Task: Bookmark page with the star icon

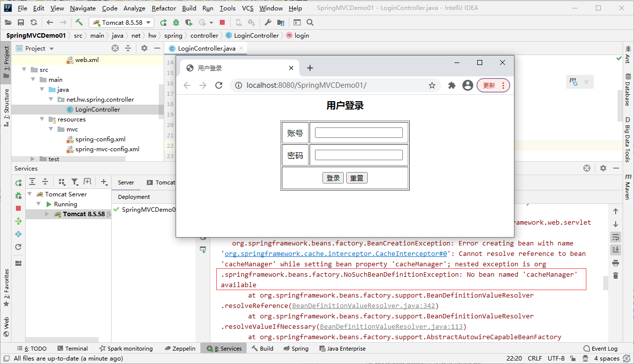Action: (x=432, y=85)
